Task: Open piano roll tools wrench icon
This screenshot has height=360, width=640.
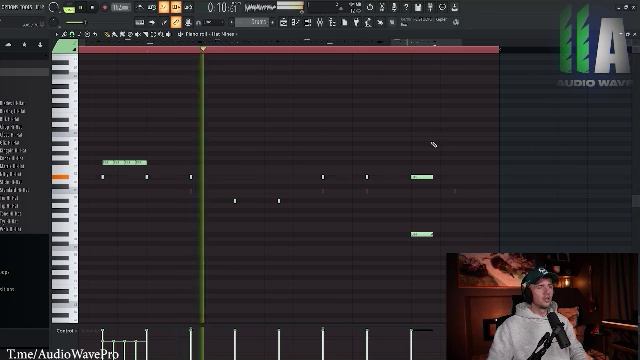Action: [x=64, y=35]
